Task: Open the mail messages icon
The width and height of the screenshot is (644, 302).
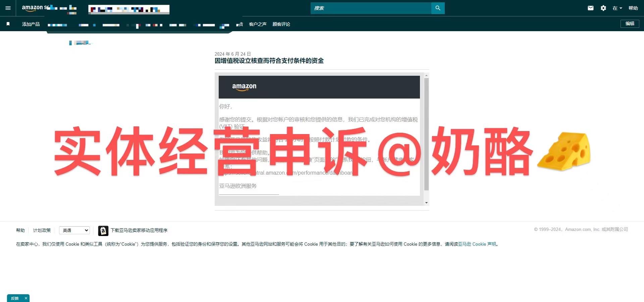Action: [x=591, y=8]
